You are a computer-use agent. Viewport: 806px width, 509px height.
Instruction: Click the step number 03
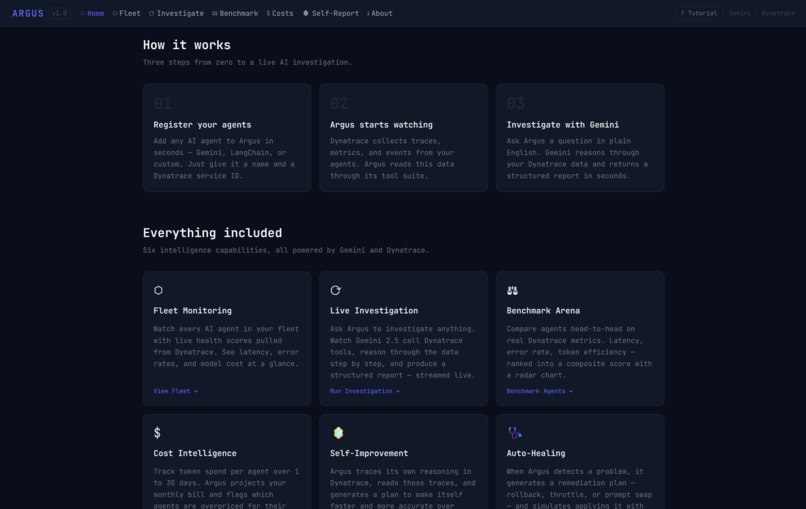[x=516, y=103]
